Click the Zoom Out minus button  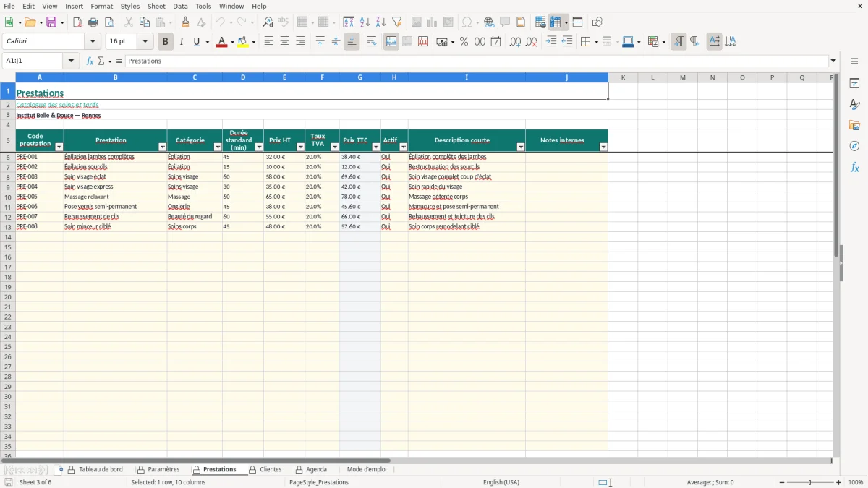[x=782, y=482]
